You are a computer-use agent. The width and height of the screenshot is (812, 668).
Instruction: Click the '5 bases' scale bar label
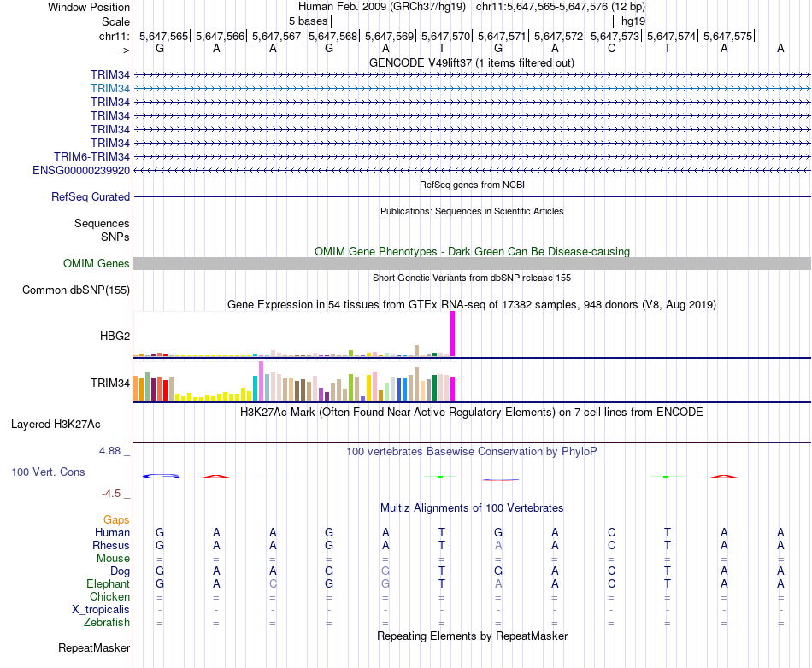(308, 21)
